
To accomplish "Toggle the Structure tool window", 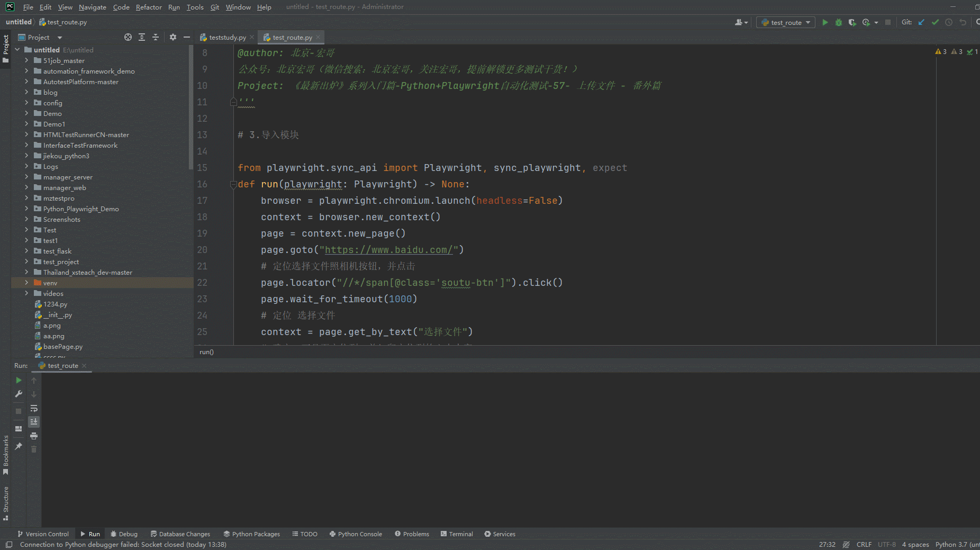I will pyautogui.click(x=6, y=503).
